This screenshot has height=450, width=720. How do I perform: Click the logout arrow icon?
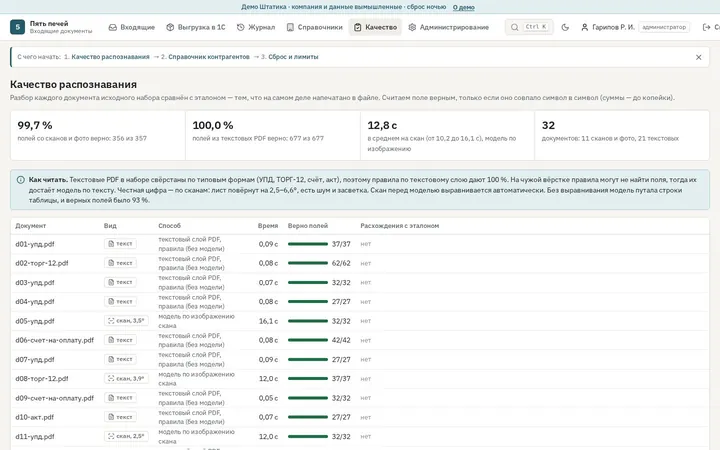tap(707, 27)
